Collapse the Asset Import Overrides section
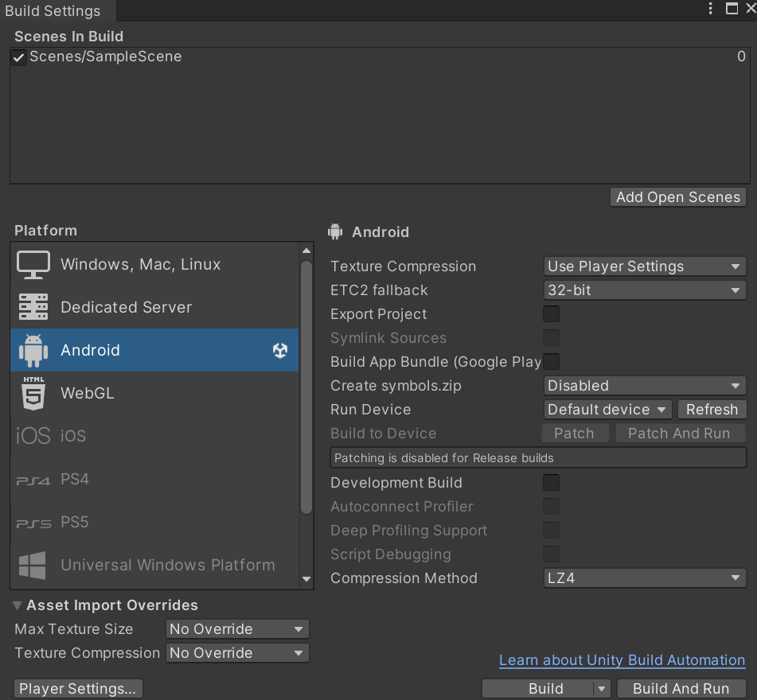Screen dimensions: 757x700 (17, 605)
